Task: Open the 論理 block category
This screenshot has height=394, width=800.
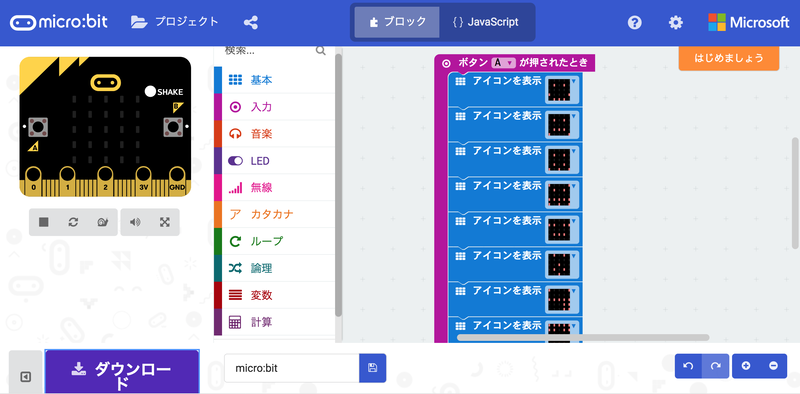Action: coord(274,268)
